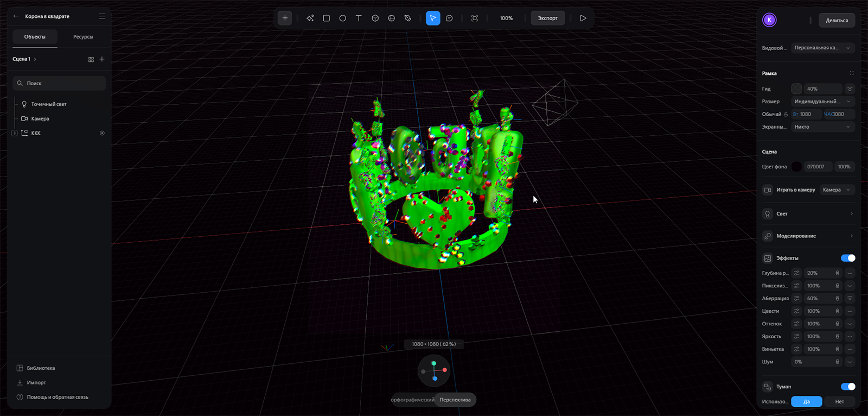
Task: Click the AI generate sparkle icon
Action: (310, 18)
